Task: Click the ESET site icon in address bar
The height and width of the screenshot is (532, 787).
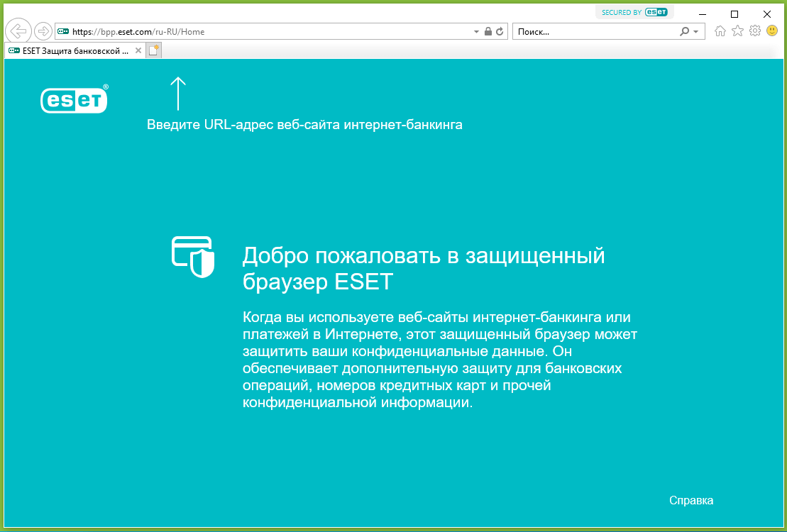Action: point(62,32)
